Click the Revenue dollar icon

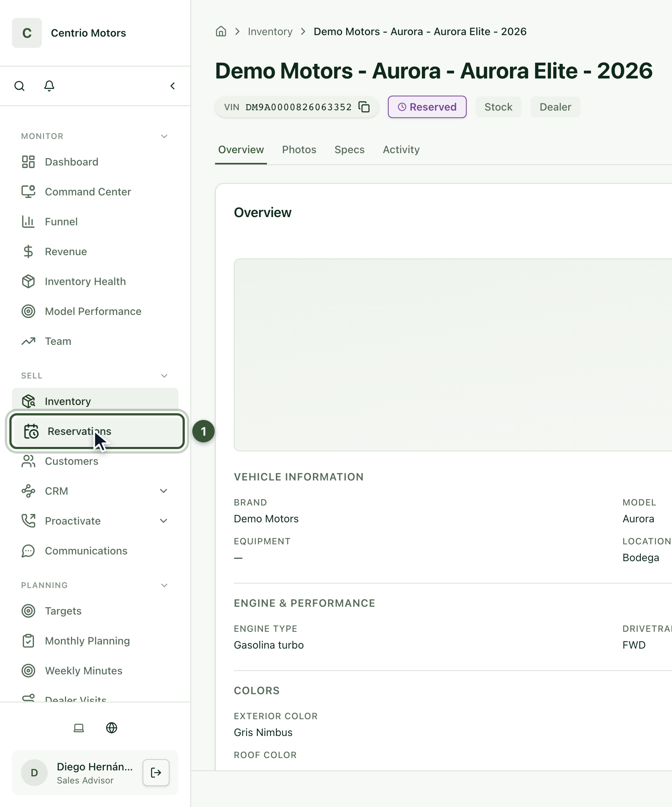pyautogui.click(x=28, y=252)
